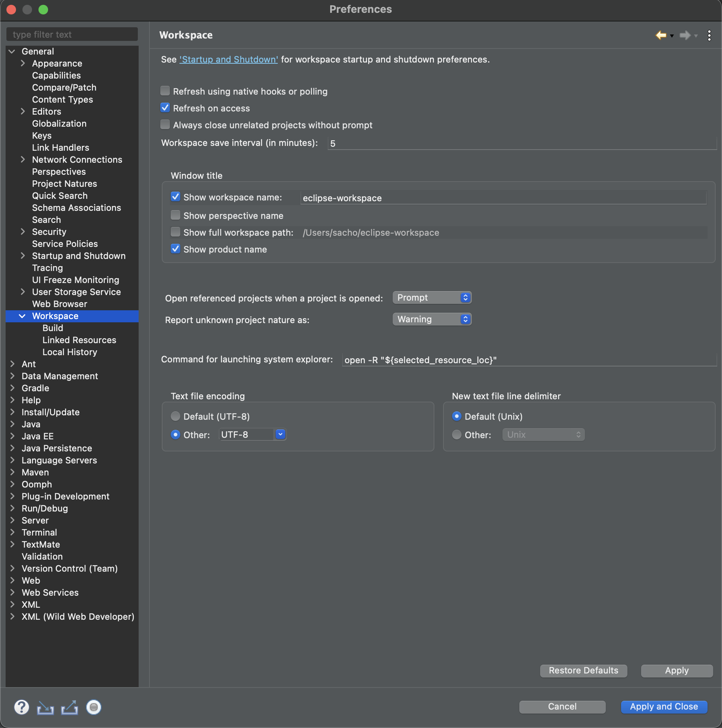
Task: Uncheck Refresh on access
Action: (165, 108)
